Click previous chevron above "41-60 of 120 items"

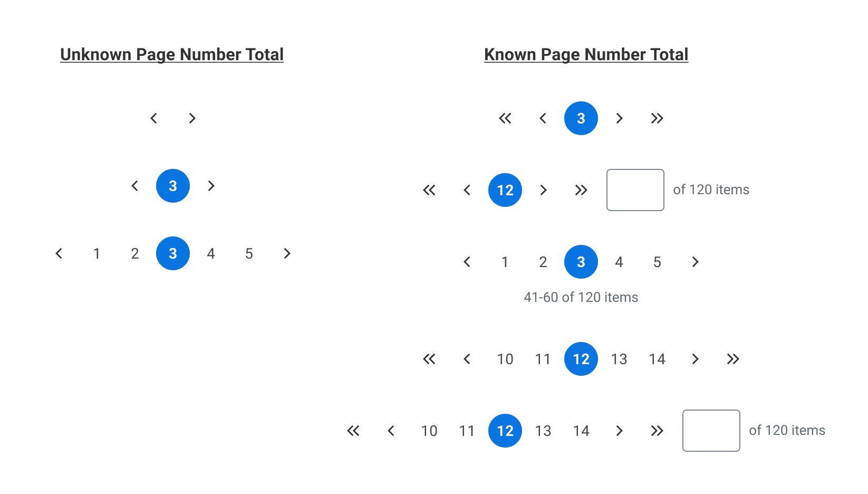[x=467, y=262]
